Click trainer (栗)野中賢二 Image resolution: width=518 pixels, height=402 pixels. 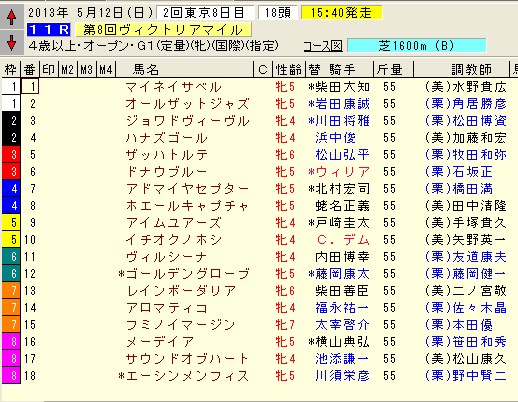click(x=466, y=376)
